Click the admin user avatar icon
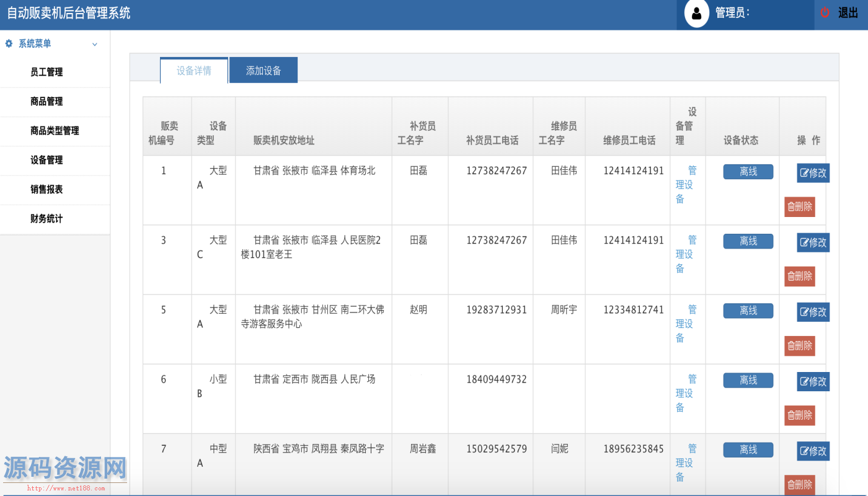Image resolution: width=868 pixels, height=496 pixels. point(696,14)
